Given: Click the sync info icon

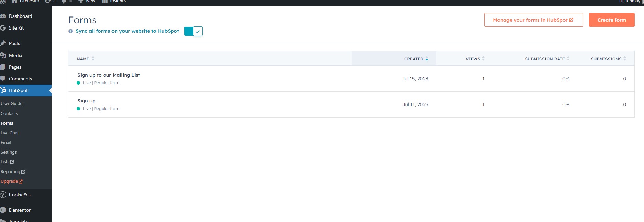Looking at the screenshot, I should [71, 31].
